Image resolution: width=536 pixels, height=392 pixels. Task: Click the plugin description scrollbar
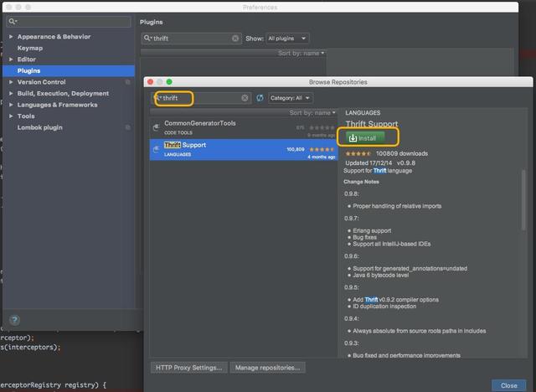[x=523, y=200]
